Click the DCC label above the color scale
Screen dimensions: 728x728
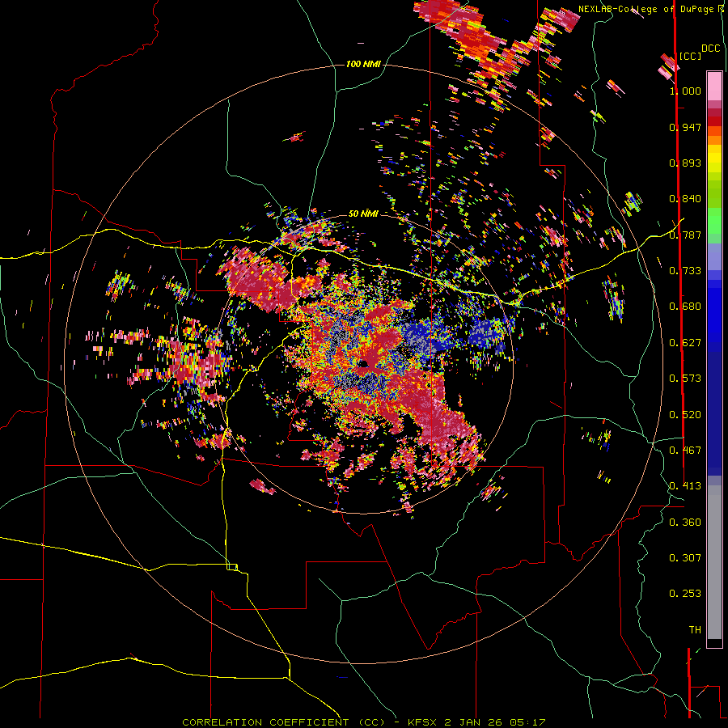tap(711, 49)
